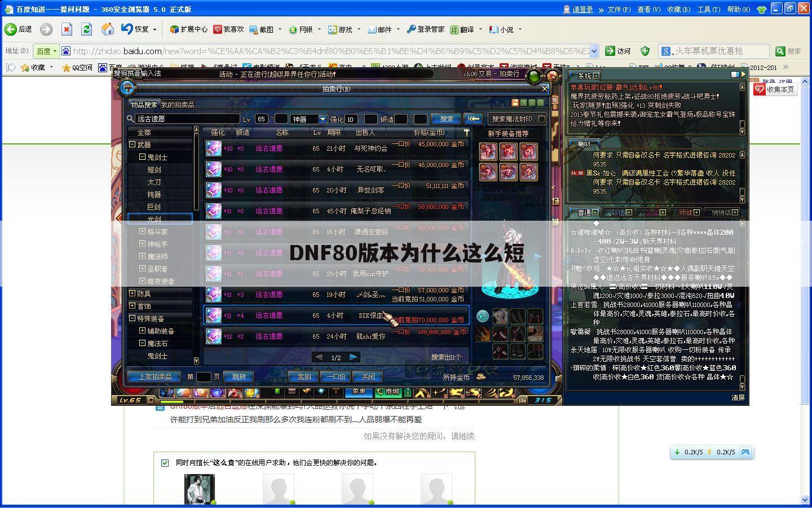
Task: Click the green shield security icon
Action: point(645,51)
